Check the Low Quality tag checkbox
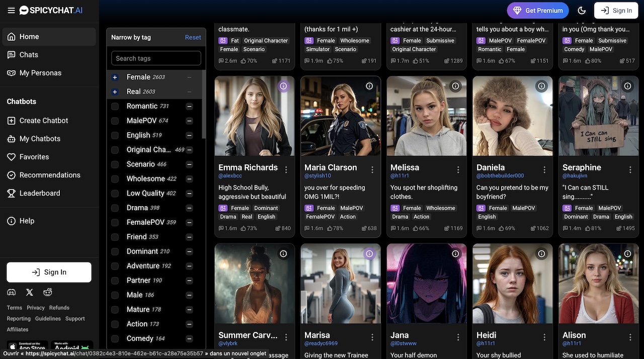This screenshot has height=359, width=644. coord(115,194)
